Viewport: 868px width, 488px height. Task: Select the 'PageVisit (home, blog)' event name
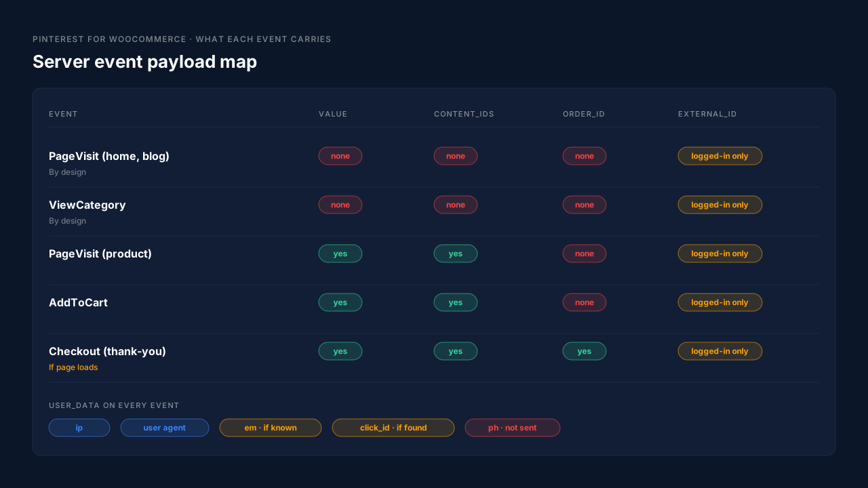tap(109, 156)
